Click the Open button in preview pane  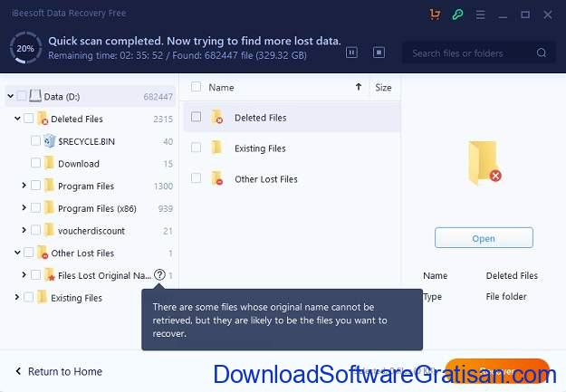[x=484, y=238]
